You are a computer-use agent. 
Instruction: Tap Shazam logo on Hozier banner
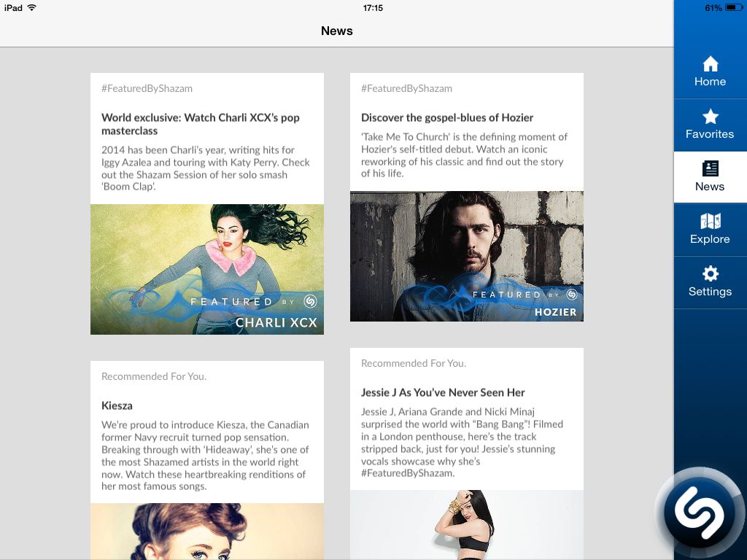pyautogui.click(x=572, y=295)
